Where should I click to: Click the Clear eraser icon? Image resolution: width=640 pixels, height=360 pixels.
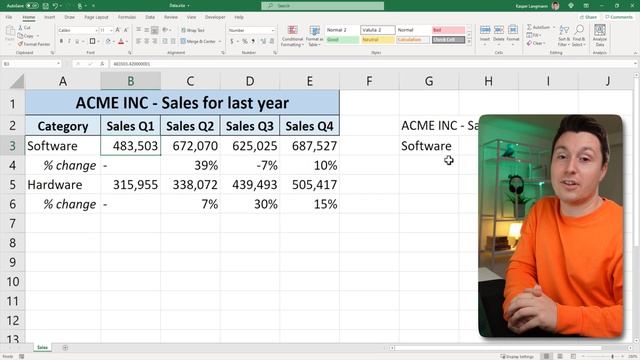pos(529,43)
